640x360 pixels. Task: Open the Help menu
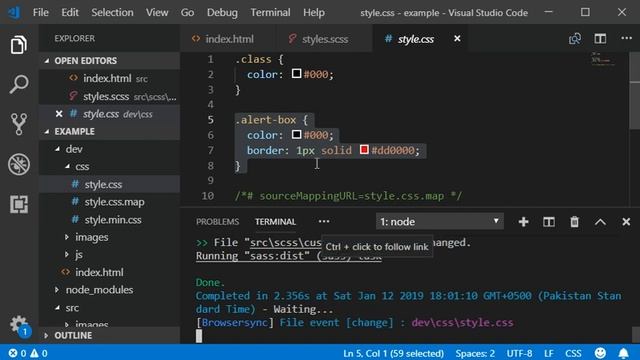click(x=314, y=13)
